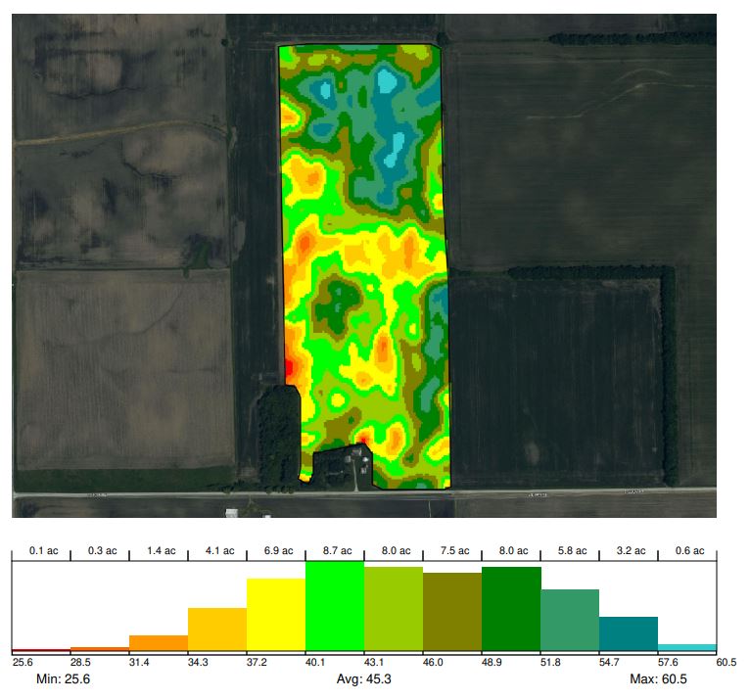Select the bright green 40.1–43.1 histogram bar

click(335, 606)
